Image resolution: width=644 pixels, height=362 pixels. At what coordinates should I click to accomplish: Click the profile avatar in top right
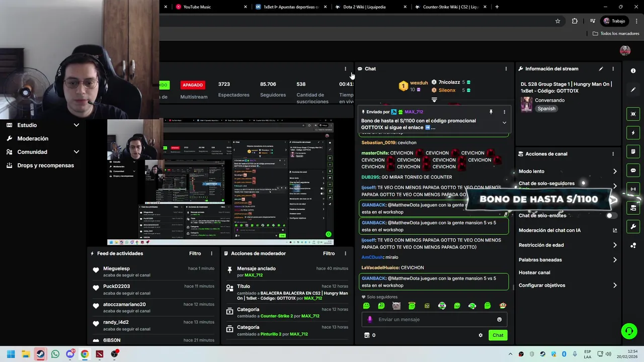click(625, 50)
